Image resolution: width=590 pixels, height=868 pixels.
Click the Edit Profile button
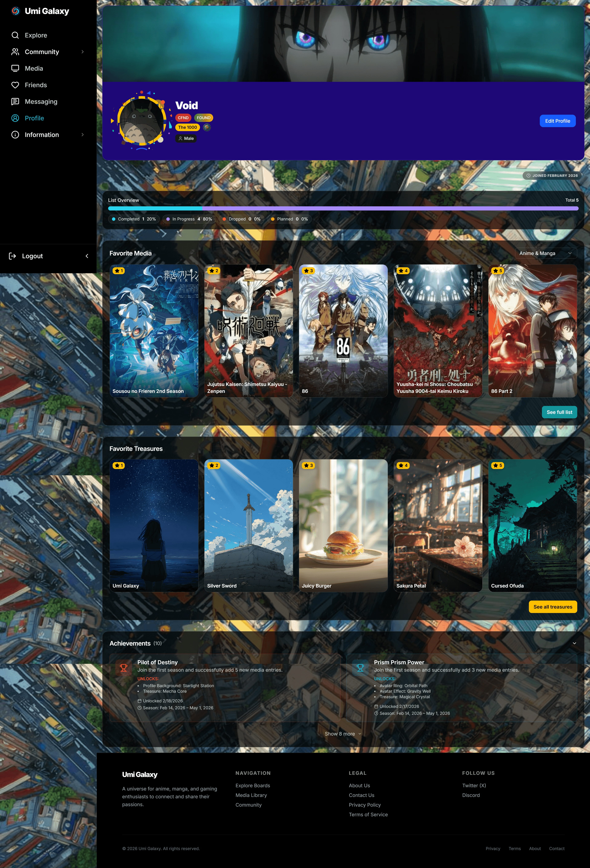pyautogui.click(x=557, y=121)
